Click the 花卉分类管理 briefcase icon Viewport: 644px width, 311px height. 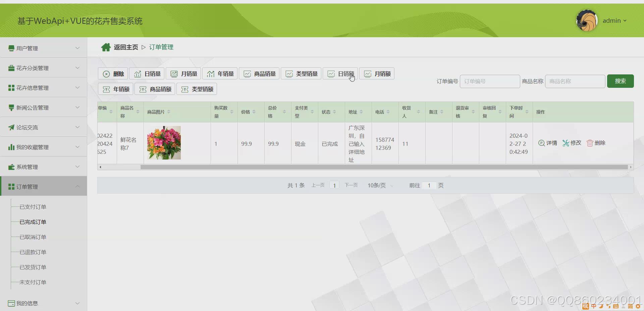[x=11, y=68]
